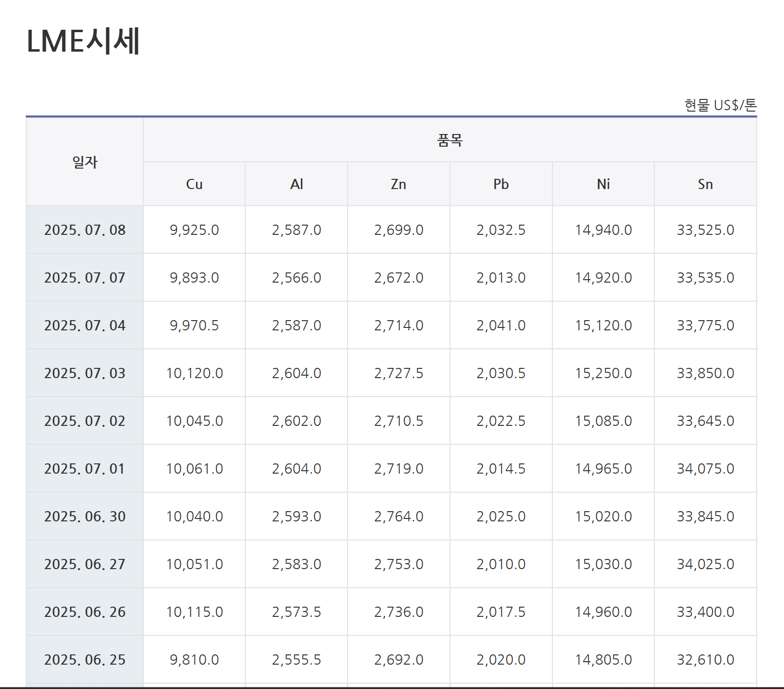
Task: Click the LME시세 page title
Action: [x=83, y=41]
